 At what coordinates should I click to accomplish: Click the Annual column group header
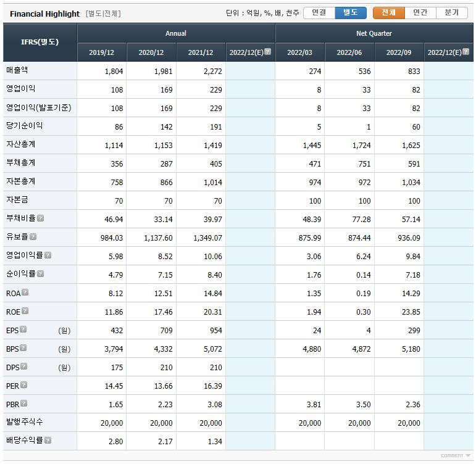176,33
